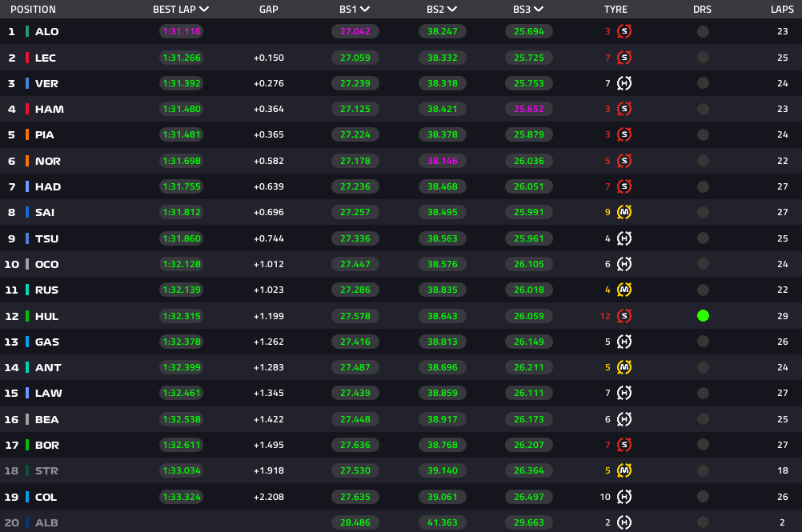Click NOR's purple 38.146 BS2 time

tap(442, 161)
